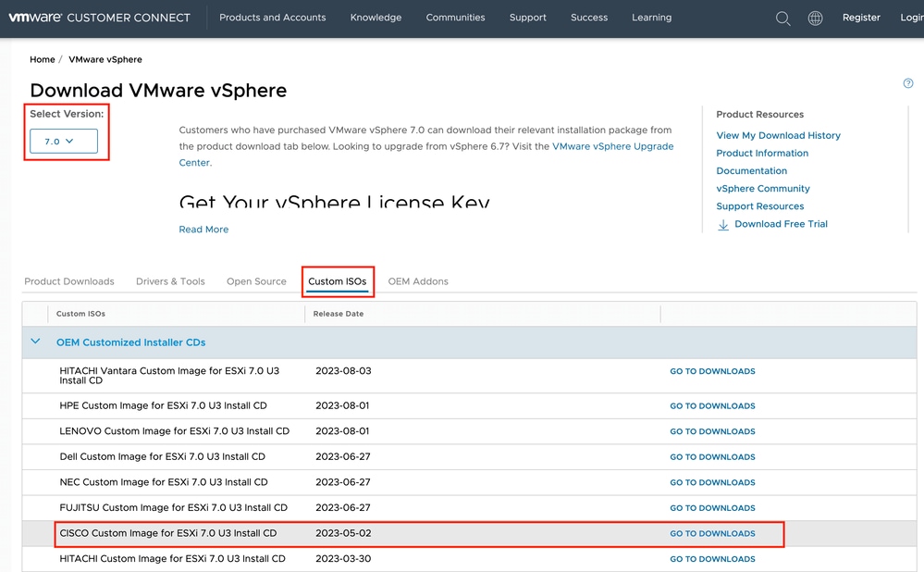Select the 'LENOVO Custom Image for ESXi 7.0 U3 Install CD' text

tap(175, 431)
